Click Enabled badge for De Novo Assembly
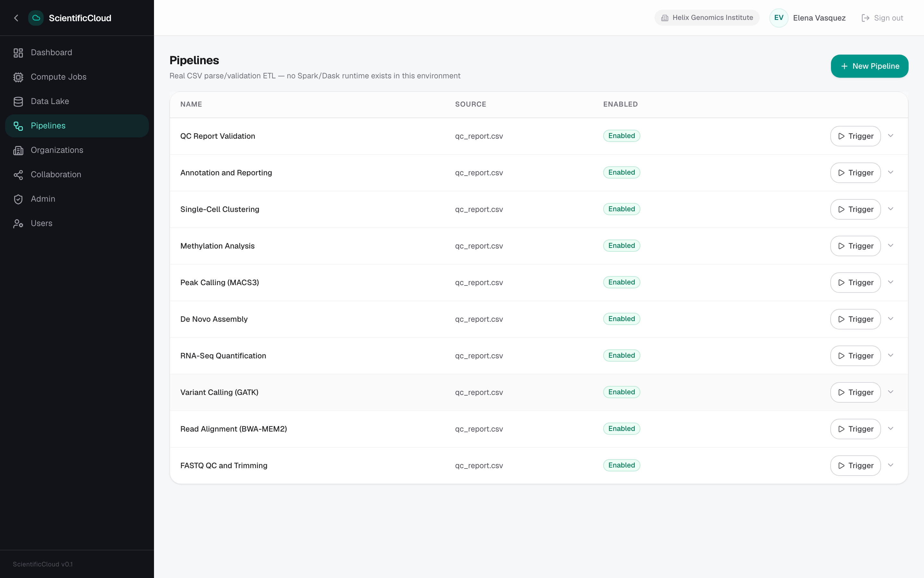 coord(621,319)
